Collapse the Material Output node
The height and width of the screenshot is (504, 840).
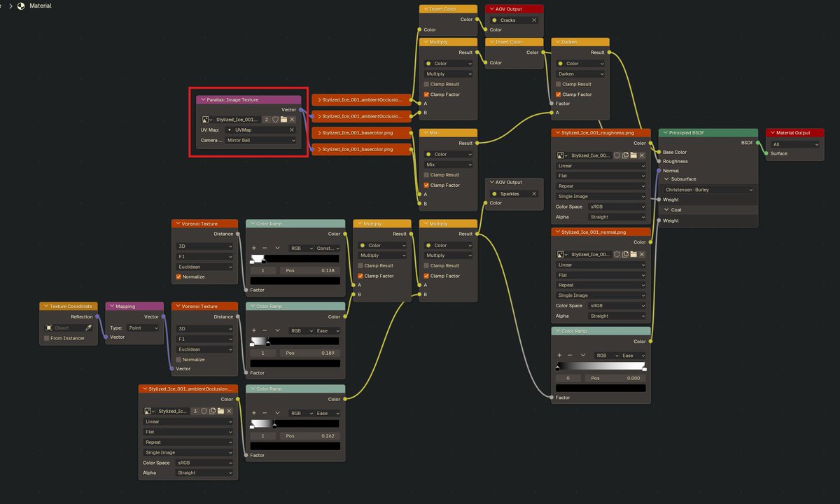773,133
